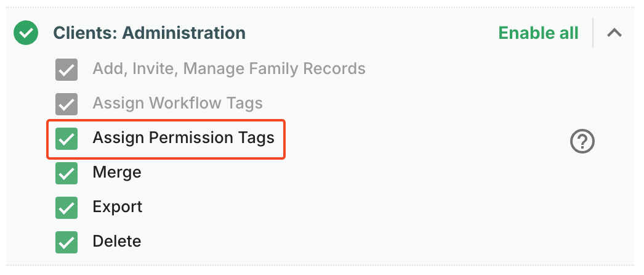Click the green checkmark circle beside Clients: Administration

click(26, 33)
